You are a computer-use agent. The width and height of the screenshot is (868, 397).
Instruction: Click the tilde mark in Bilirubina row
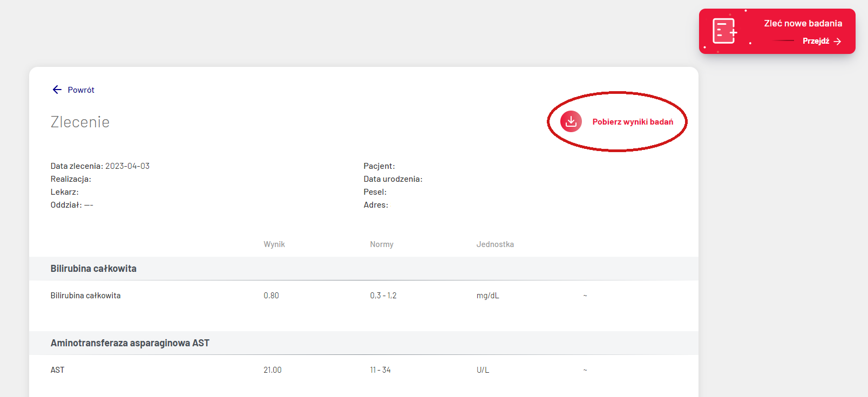click(585, 296)
